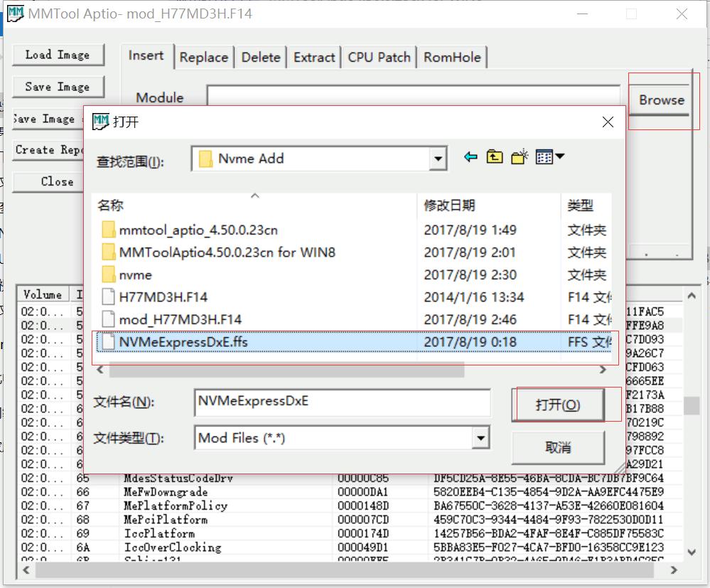Go back to last visited folder

[x=470, y=157]
